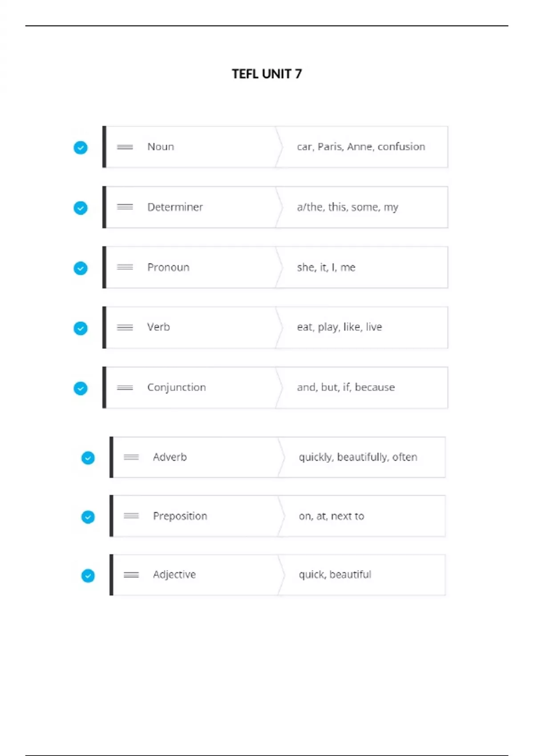The image size is (534, 756).
Task: Click the 'and, but, if, because' answer box
Action: [x=346, y=387]
